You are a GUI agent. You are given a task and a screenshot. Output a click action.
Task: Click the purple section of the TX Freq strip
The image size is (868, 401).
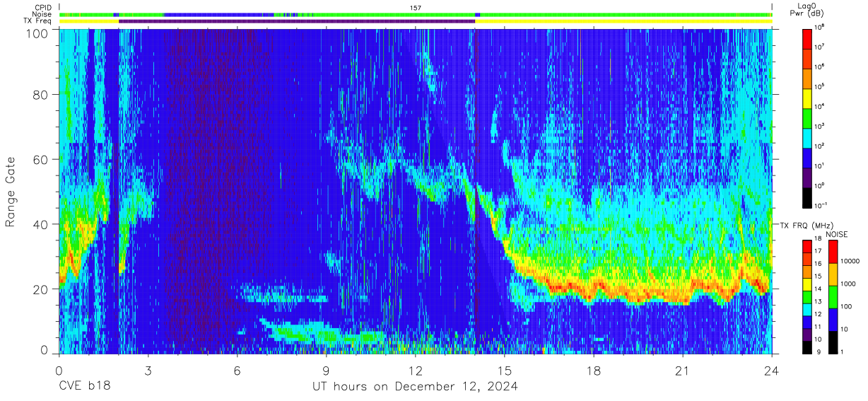[x=297, y=21]
